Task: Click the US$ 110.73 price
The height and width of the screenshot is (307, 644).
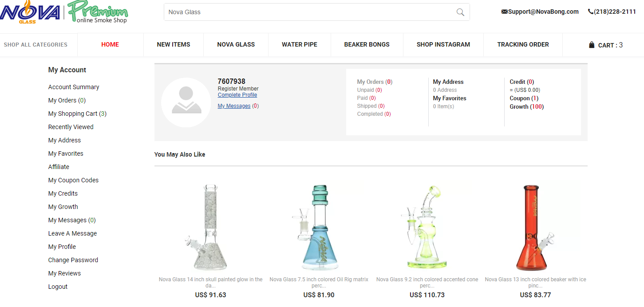Action: pyautogui.click(x=427, y=295)
